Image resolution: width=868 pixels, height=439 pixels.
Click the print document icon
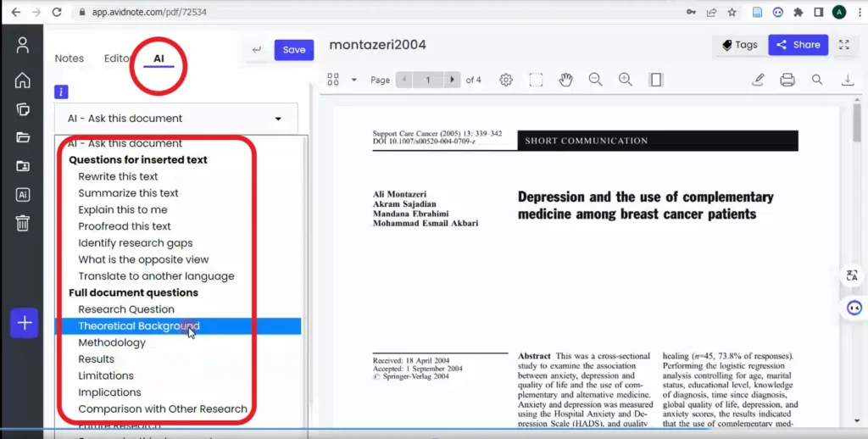787,80
